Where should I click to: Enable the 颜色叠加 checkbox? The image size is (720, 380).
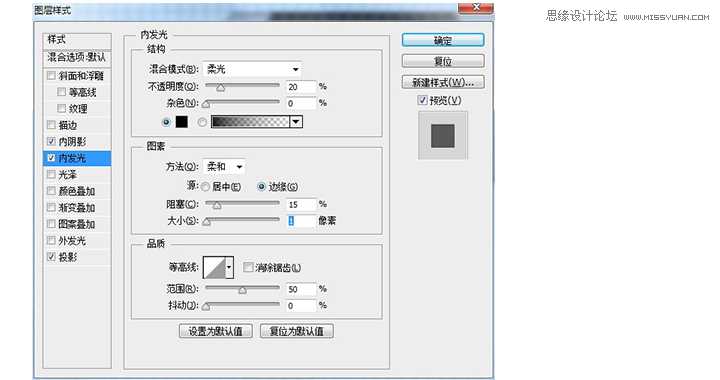(51, 191)
